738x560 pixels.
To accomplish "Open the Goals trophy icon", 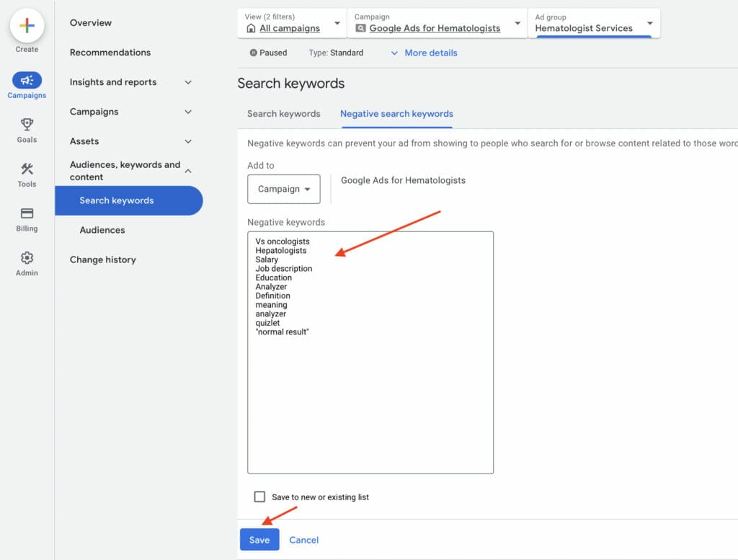I will tap(27, 125).
